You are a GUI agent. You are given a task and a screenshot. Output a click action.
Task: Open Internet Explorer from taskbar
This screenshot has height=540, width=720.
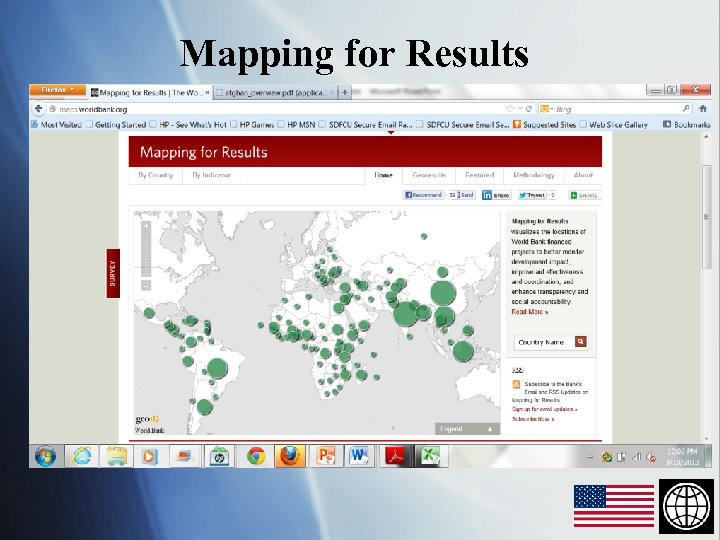(x=81, y=456)
